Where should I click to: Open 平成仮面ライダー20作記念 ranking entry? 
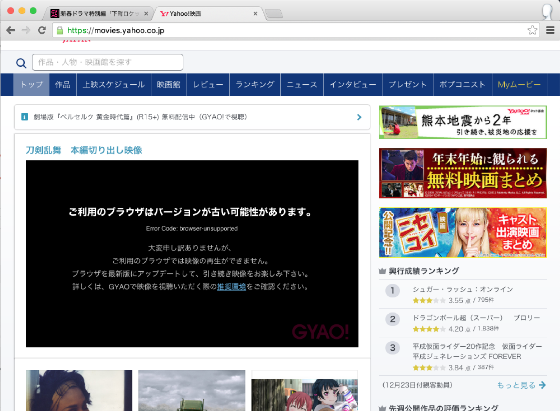click(477, 351)
